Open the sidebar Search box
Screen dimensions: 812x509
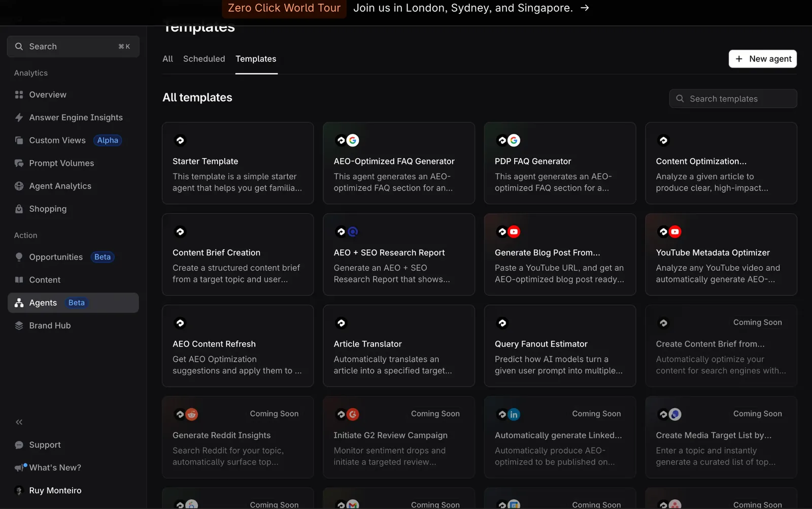point(73,46)
